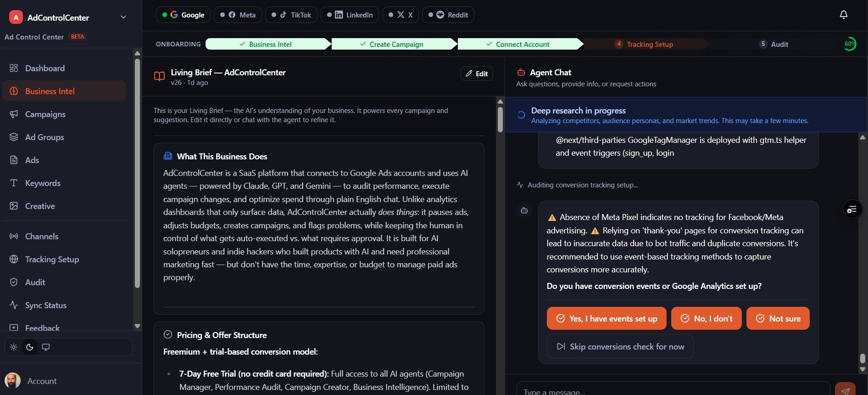
Task: Open Ads in the sidebar
Action: click(64, 160)
